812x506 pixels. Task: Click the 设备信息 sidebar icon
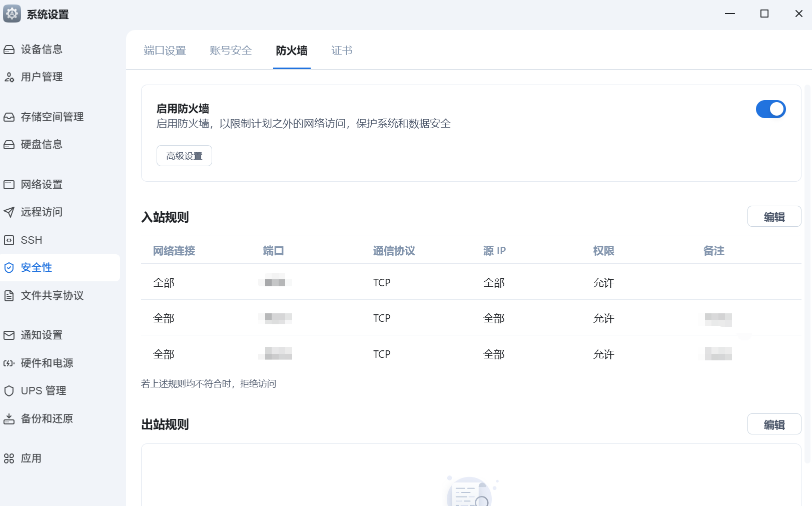click(9, 50)
